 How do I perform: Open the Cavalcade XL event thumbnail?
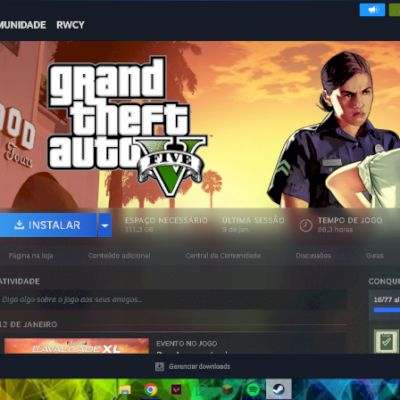coord(77,346)
